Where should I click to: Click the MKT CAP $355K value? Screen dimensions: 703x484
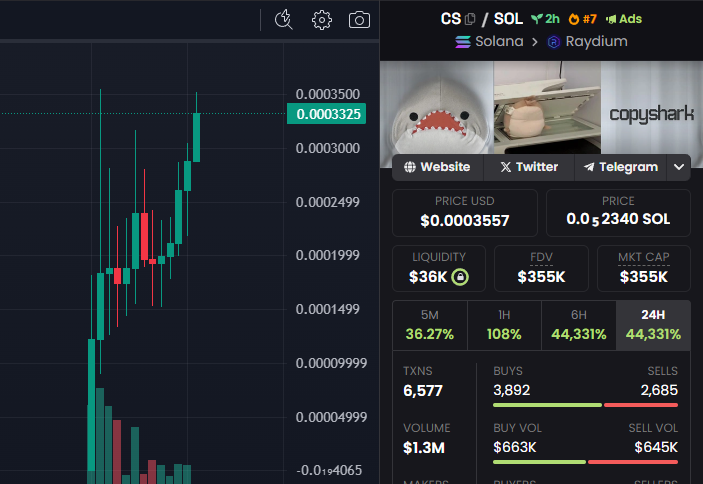pos(644,277)
